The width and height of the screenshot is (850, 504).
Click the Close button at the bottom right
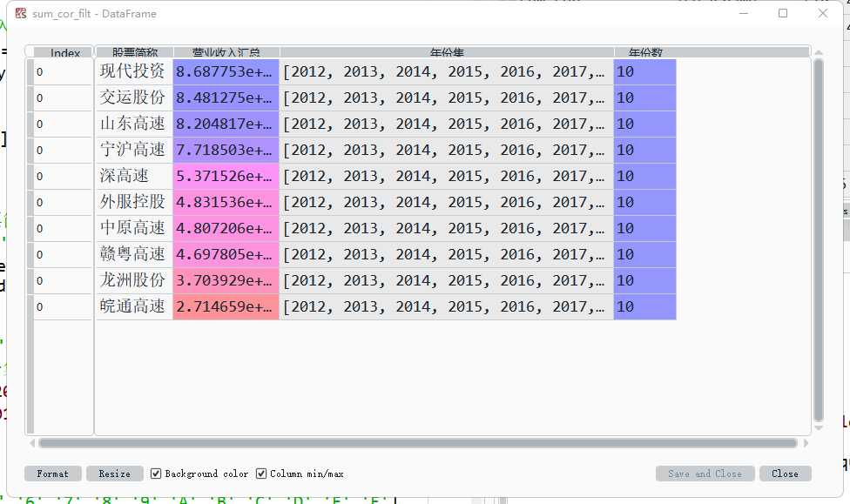785,474
